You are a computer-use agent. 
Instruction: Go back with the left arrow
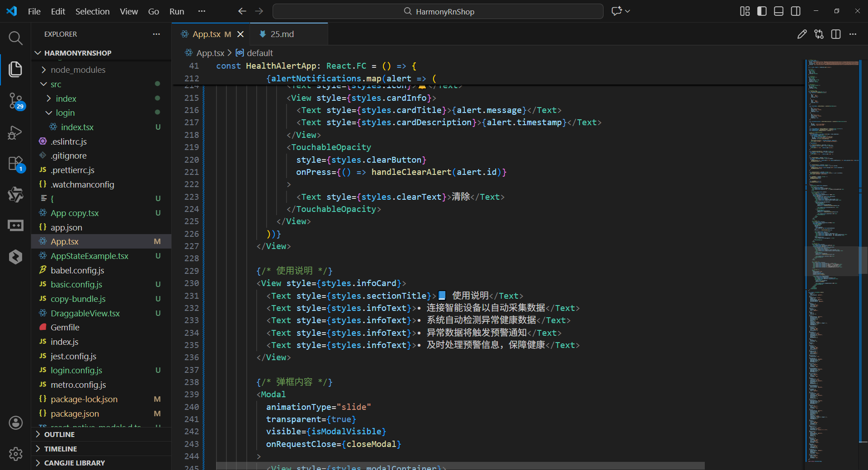[242, 11]
